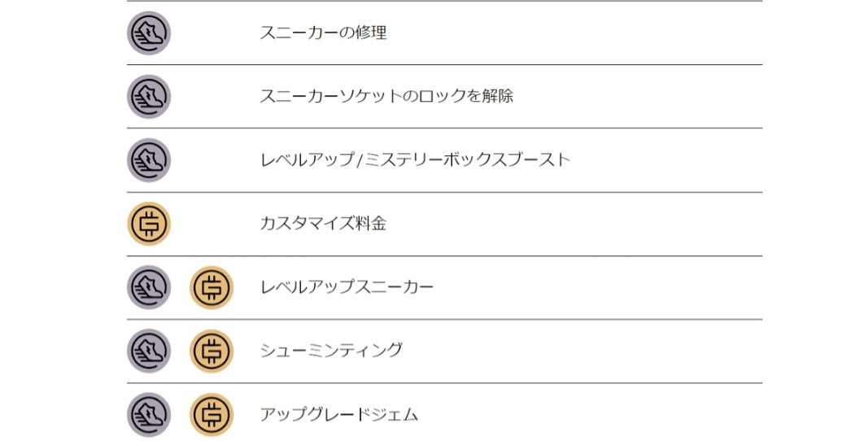Click the gold coin icon beside カスタマイズ料金
Screen dimensions: 868x441
tap(149, 224)
